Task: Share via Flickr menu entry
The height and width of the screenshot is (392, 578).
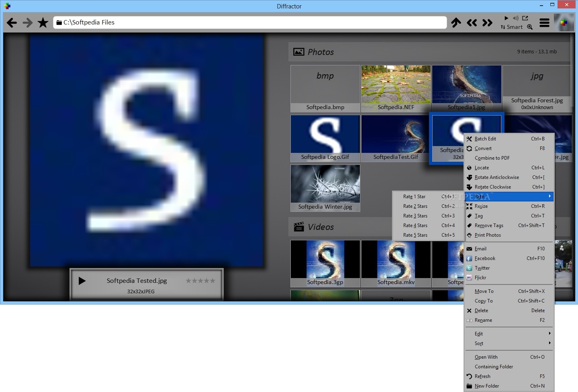Action: tap(509, 278)
